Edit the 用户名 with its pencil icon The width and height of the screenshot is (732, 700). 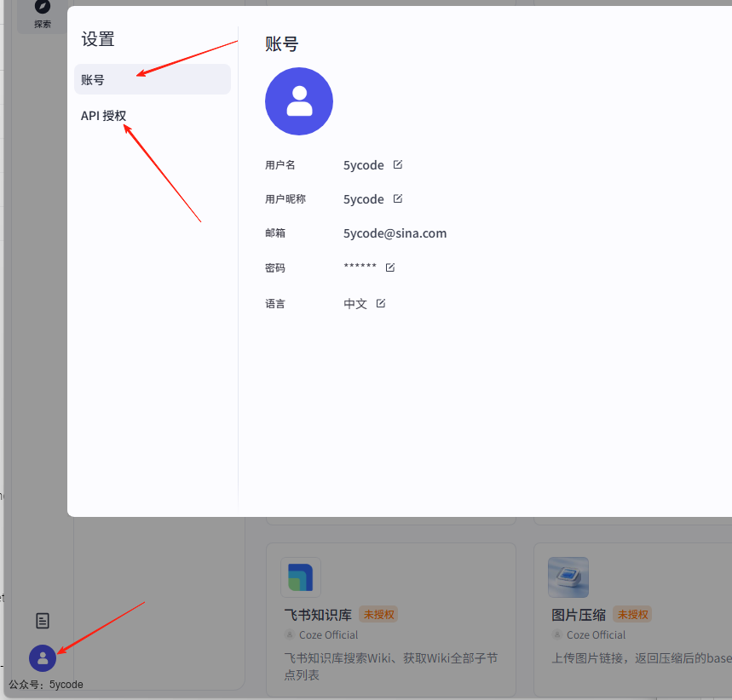coord(398,164)
